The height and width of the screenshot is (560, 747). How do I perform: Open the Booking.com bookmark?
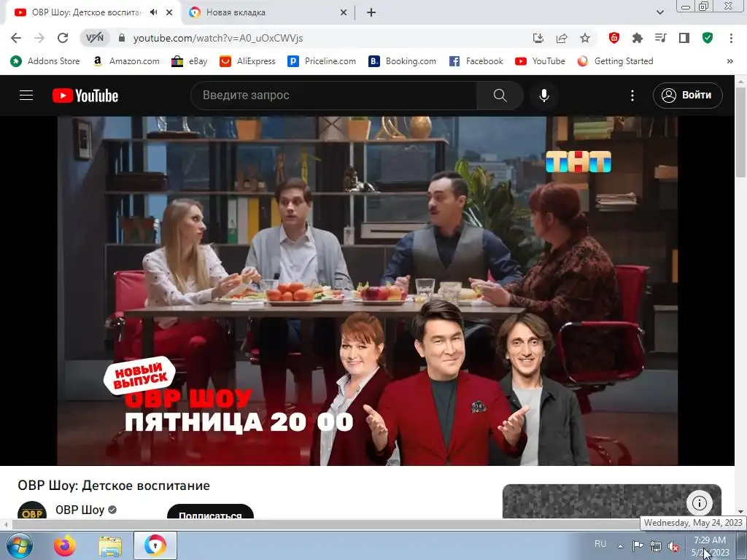coord(403,61)
